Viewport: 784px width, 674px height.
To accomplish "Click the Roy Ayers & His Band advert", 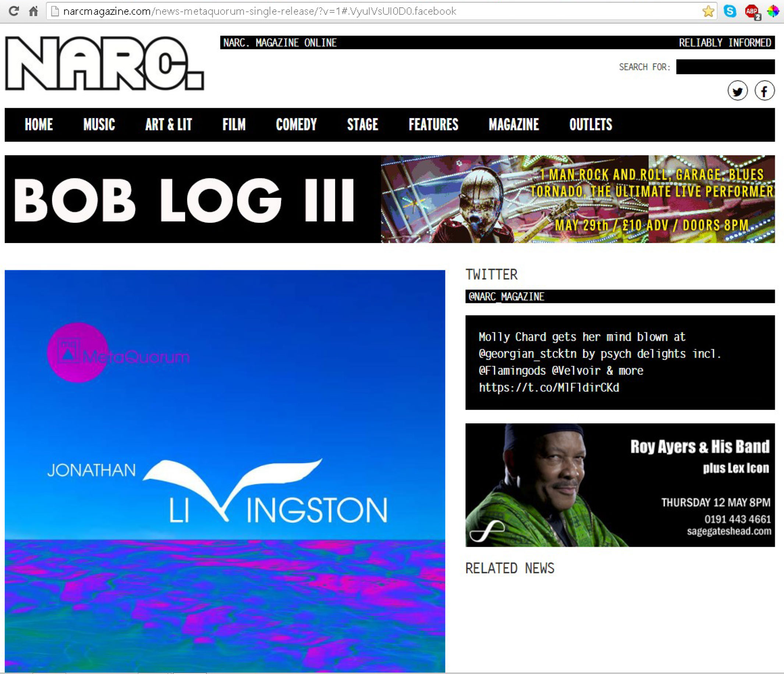I will [x=620, y=485].
